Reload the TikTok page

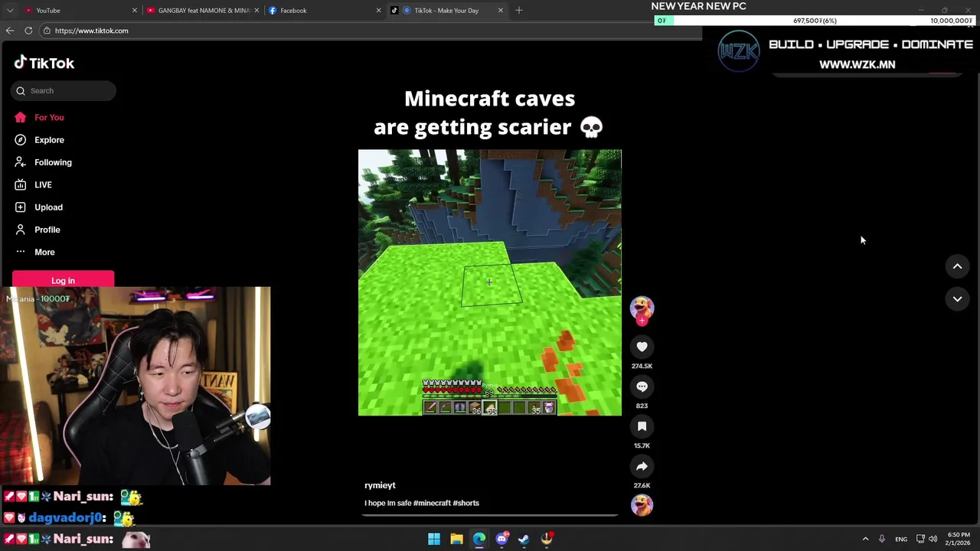click(x=28, y=31)
